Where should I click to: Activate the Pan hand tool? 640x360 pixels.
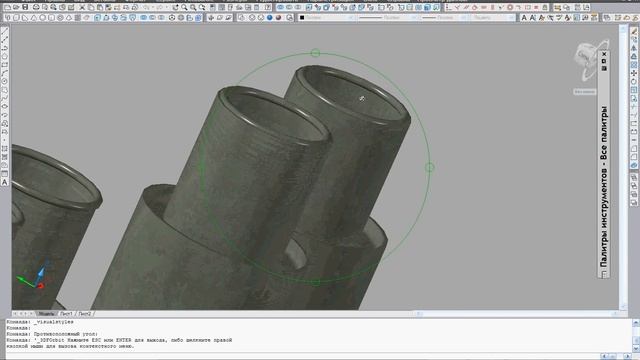175,7
